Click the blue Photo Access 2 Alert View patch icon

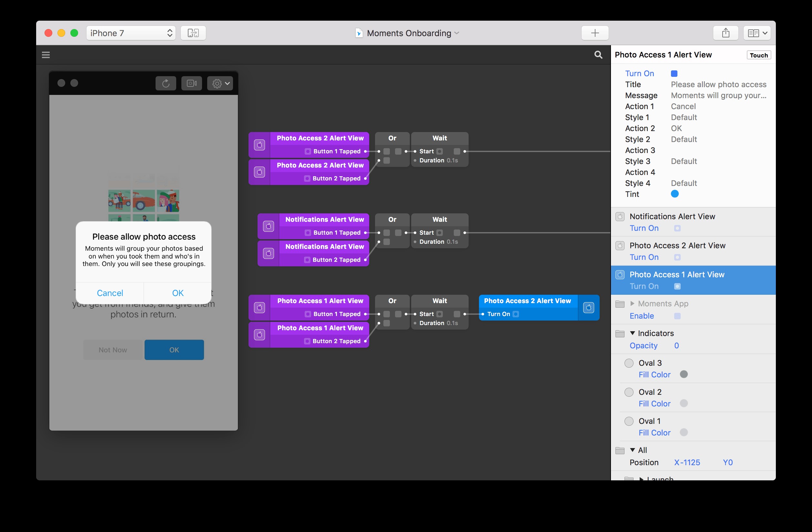click(x=589, y=307)
